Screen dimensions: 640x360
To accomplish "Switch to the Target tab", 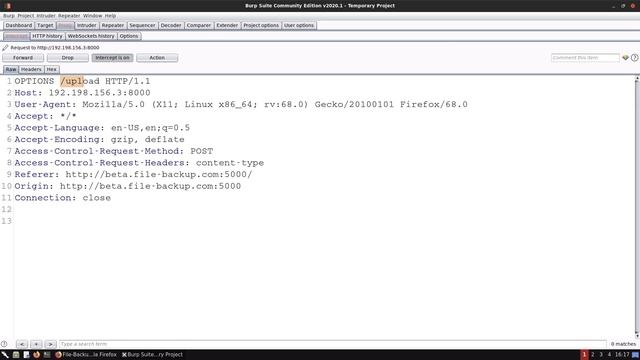I will coord(45,25).
